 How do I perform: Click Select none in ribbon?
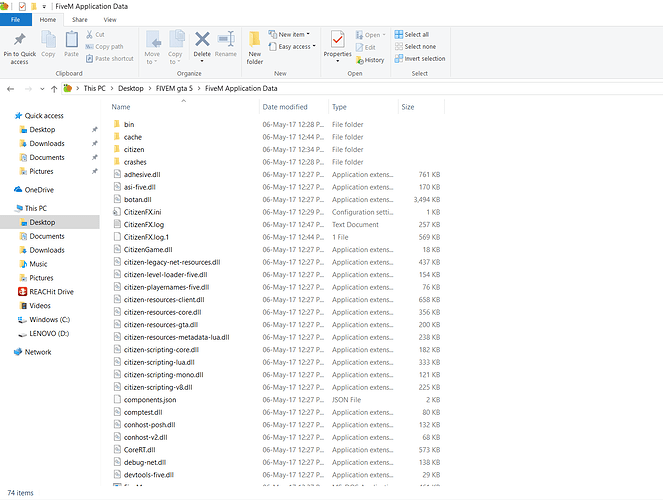pos(415,46)
